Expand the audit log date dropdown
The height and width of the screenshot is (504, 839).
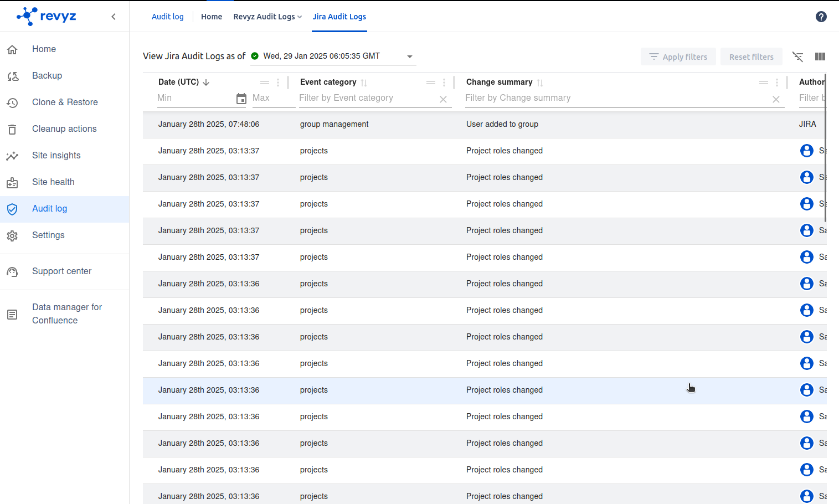click(410, 56)
